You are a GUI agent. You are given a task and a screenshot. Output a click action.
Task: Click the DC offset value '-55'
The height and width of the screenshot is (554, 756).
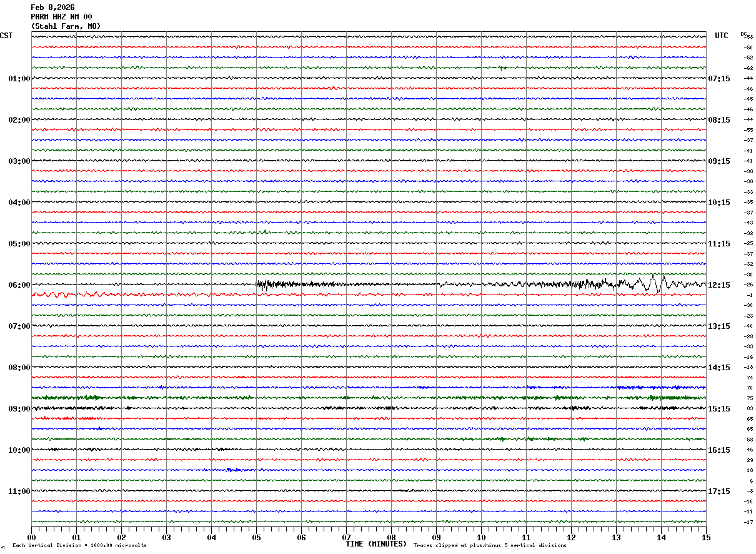pyautogui.click(x=749, y=130)
